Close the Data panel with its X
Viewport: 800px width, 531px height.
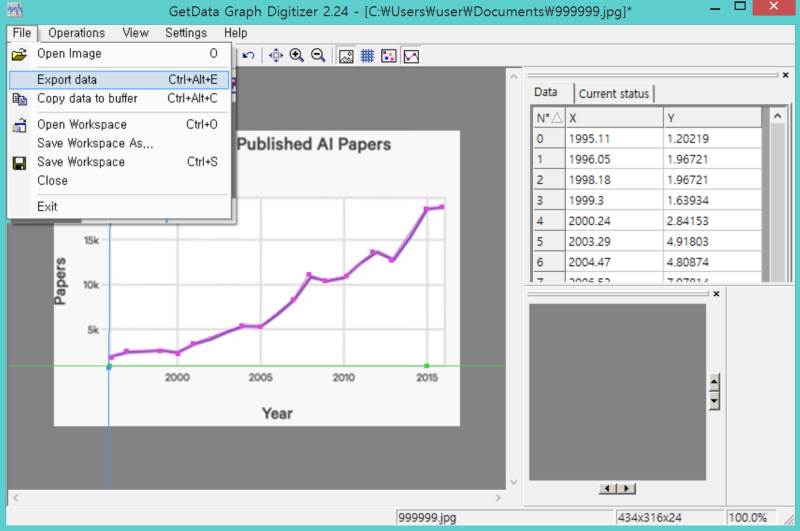[x=786, y=75]
